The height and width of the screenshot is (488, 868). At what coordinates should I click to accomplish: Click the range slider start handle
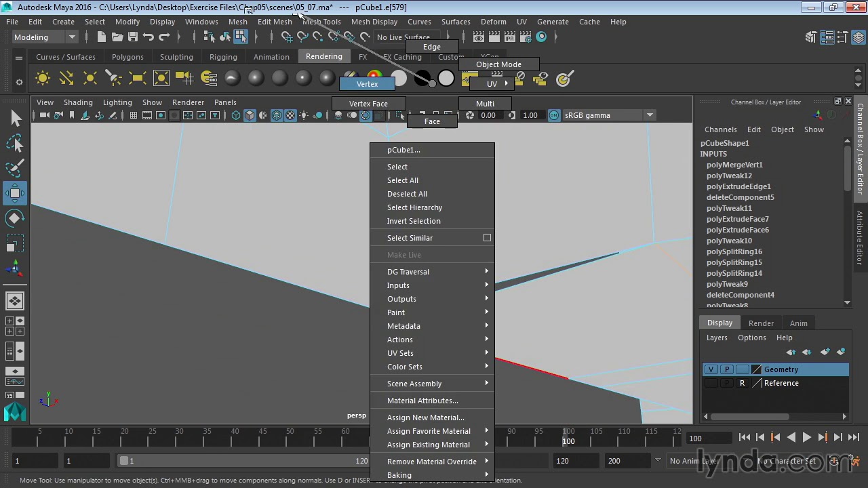coord(123,461)
